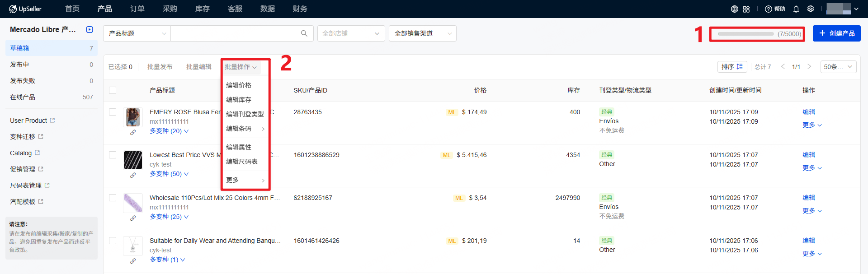Switch to the 订单 top navigation tab
The width and height of the screenshot is (868, 274).
(137, 9)
